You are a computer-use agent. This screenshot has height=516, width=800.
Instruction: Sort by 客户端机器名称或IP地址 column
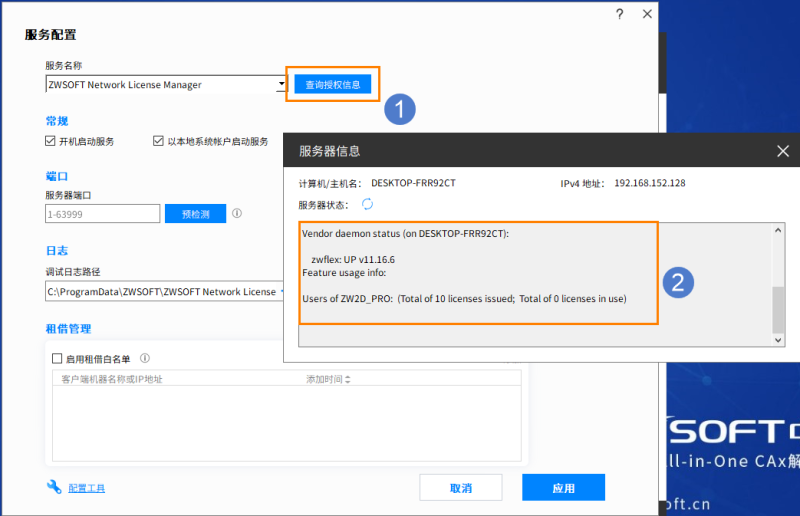(x=112, y=379)
